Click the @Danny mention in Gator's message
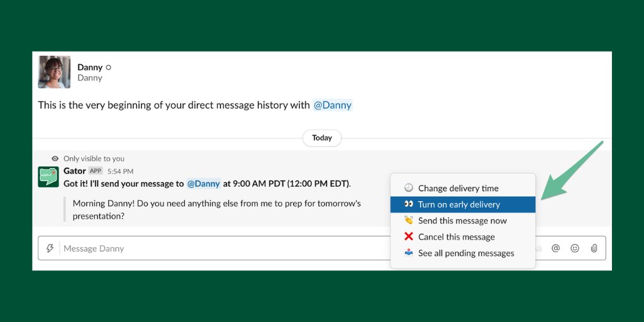 204,184
